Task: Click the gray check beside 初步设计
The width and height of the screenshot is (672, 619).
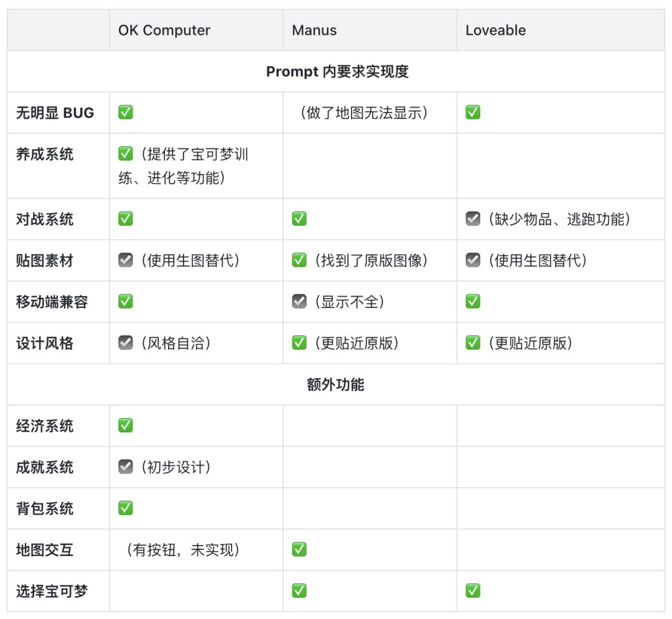Action: [x=126, y=467]
